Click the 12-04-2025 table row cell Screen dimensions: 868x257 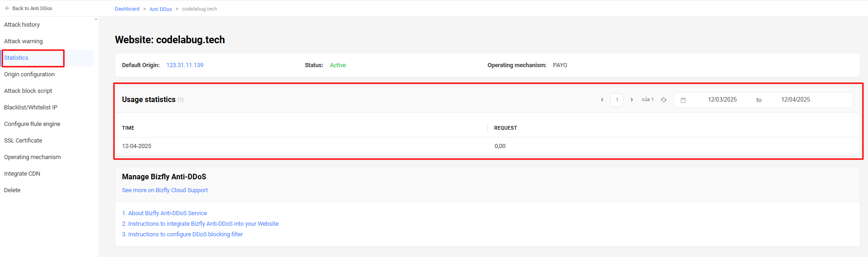(x=136, y=146)
